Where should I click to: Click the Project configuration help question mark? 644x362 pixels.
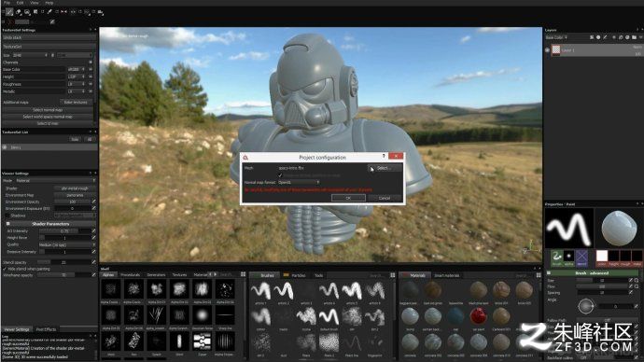tap(384, 157)
